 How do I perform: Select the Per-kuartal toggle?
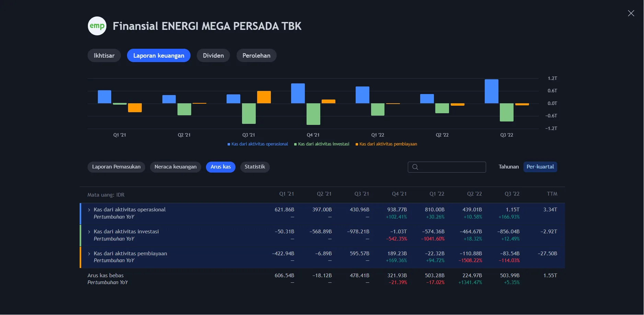pos(540,167)
